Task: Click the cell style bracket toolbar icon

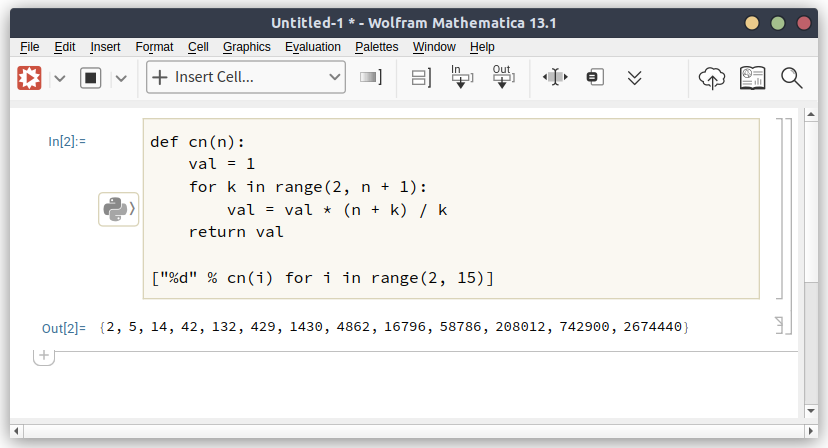Action: click(x=371, y=78)
